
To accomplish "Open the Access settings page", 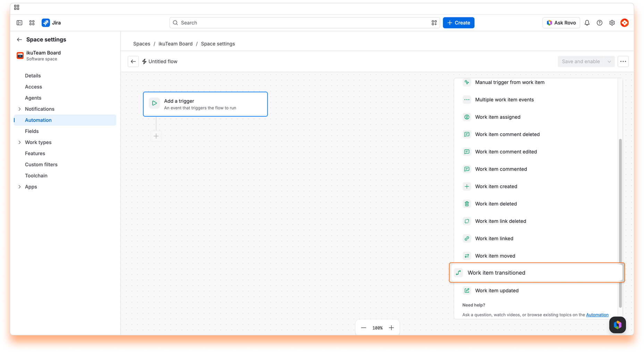I will click(65, 87).
